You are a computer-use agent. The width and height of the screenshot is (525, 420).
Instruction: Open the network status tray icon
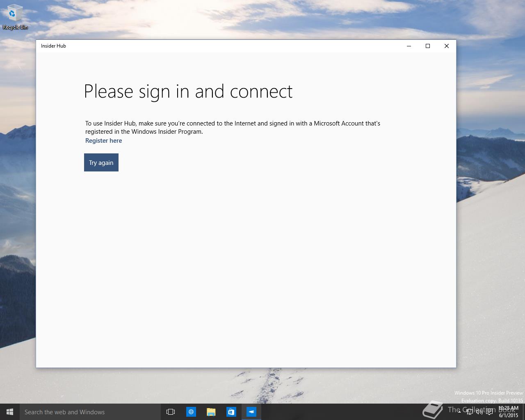point(469,412)
